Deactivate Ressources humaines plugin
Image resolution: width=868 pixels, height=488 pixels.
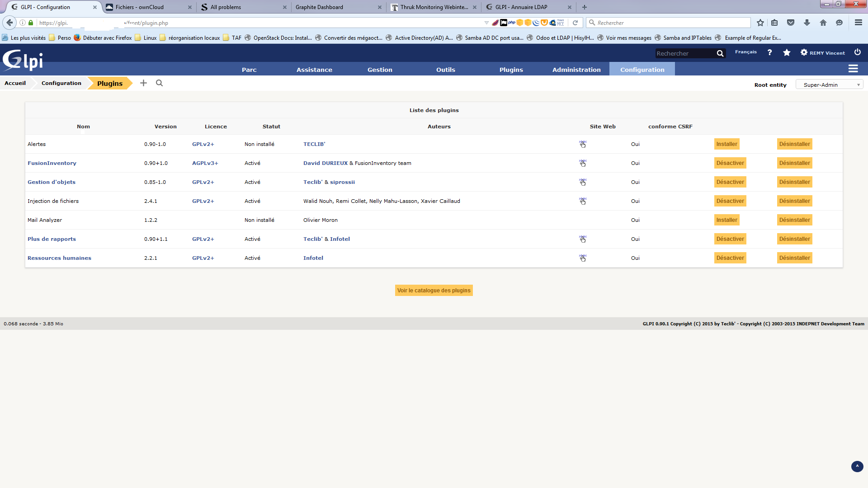click(730, 258)
